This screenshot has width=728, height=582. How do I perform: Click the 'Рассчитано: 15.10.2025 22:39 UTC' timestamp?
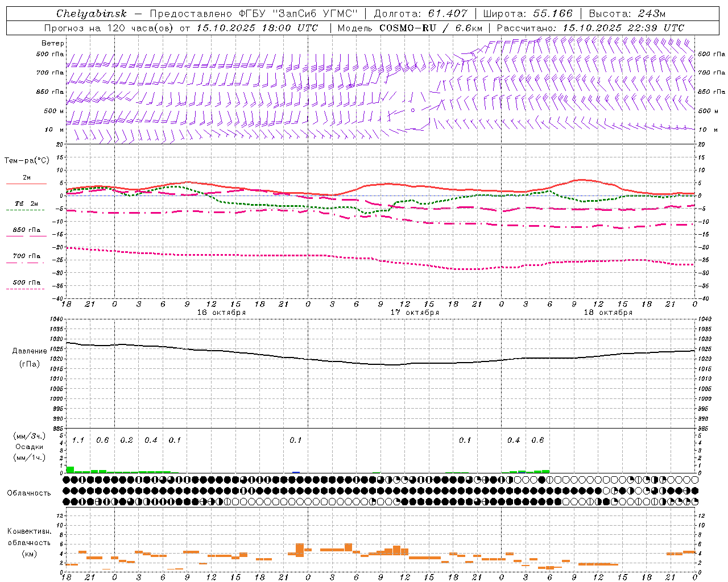(590, 28)
